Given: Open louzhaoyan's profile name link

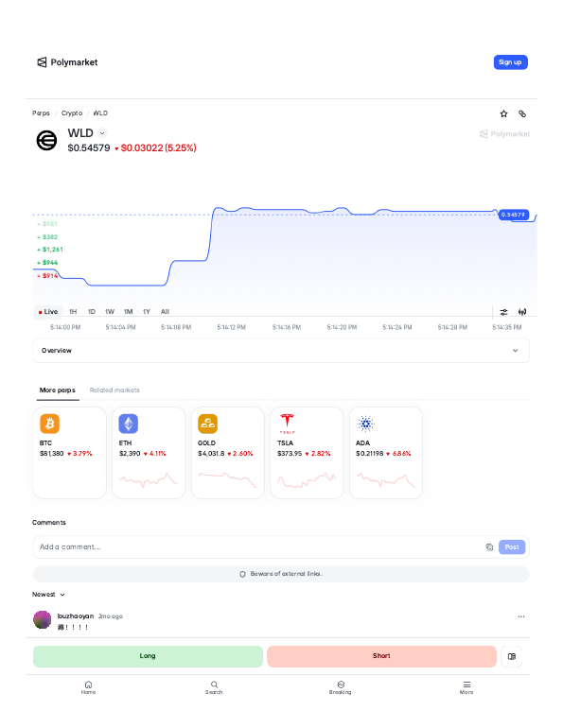Looking at the screenshot, I should 76,616.
